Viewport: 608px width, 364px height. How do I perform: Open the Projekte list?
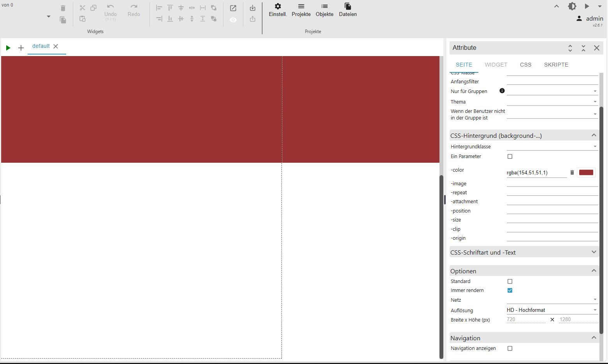pyautogui.click(x=301, y=10)
